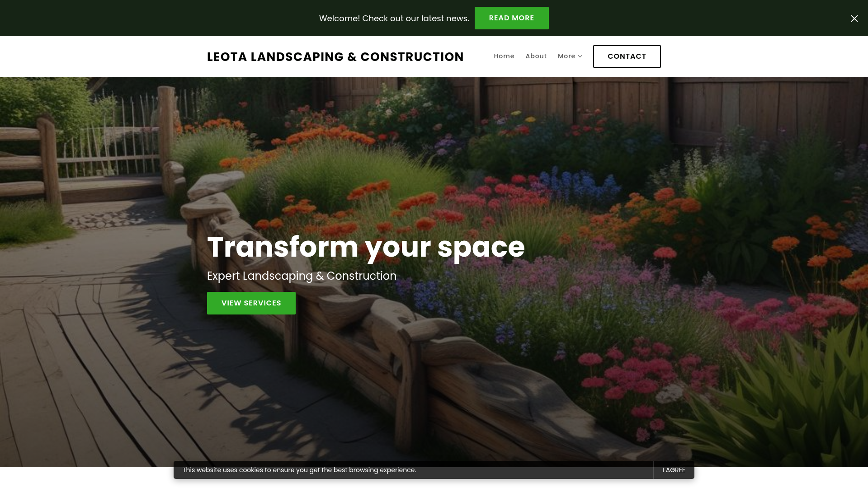The width and height of the screenshot is (868, 488).
Task: Click the VIEW SERVICES button
Action: (251, 303)
